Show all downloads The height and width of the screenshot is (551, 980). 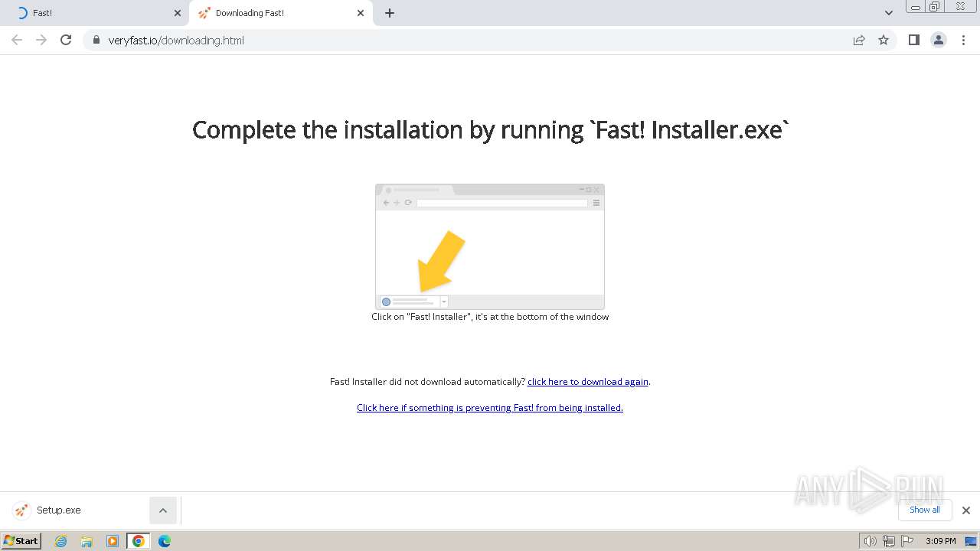(925, 510)
